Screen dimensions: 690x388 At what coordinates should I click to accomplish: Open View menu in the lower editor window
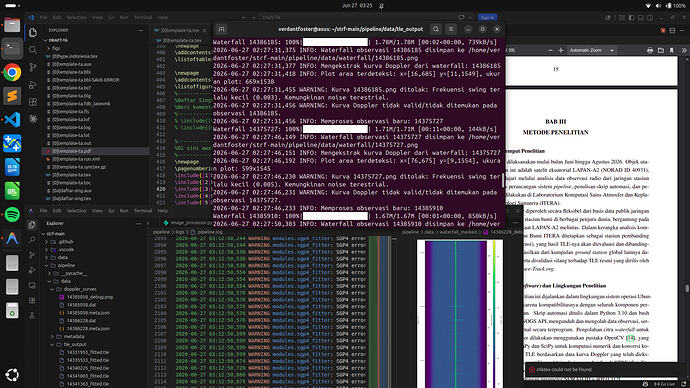[x=97, y=211]
